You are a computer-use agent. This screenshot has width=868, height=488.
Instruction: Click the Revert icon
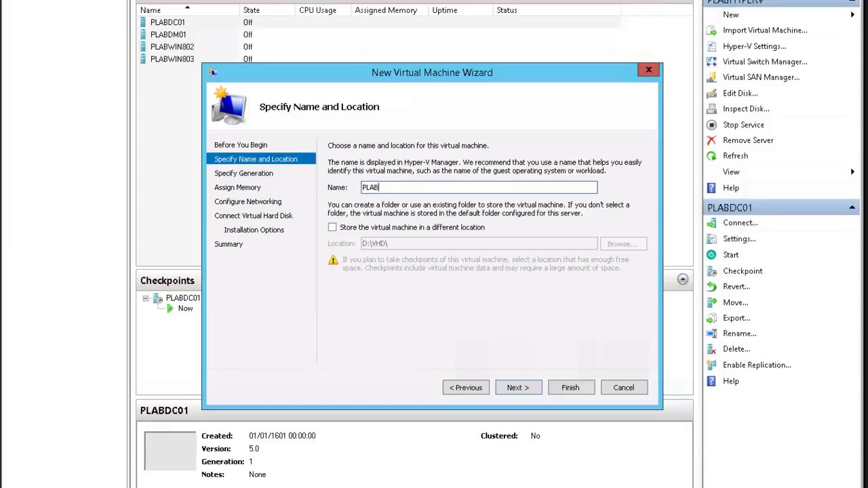click(711, 287)
